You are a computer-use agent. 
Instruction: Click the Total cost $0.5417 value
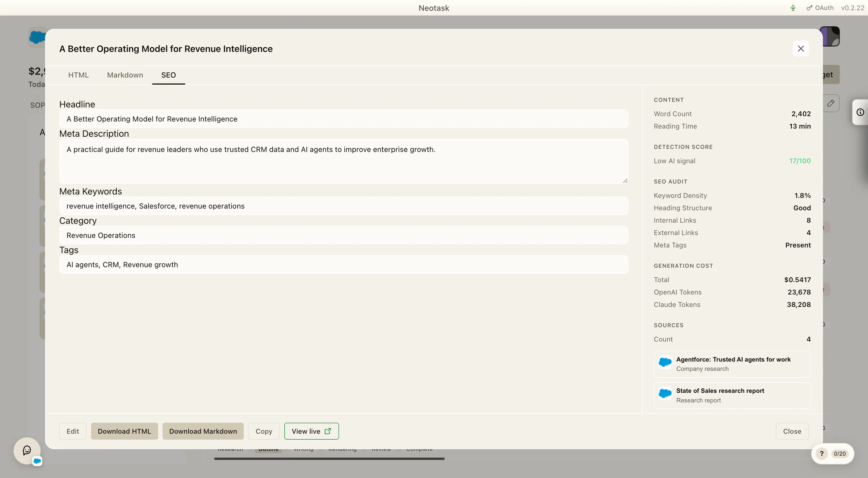pyautogui.click(x=797, y=280)
